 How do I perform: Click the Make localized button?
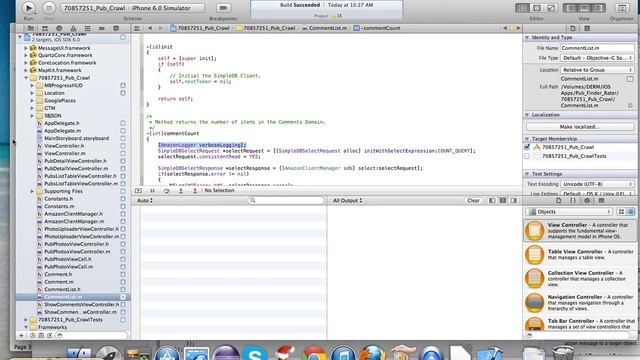(x=580, y=127)
